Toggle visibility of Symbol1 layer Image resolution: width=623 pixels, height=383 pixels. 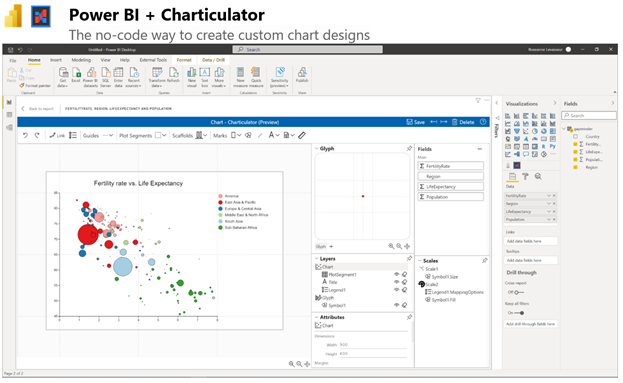pos(396,305)
